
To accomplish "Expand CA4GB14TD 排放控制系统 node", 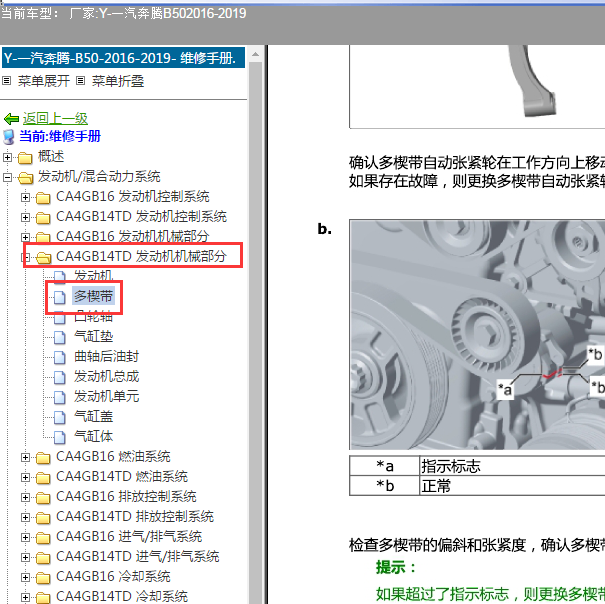I will pyautogui.click(x=25, y=518).
